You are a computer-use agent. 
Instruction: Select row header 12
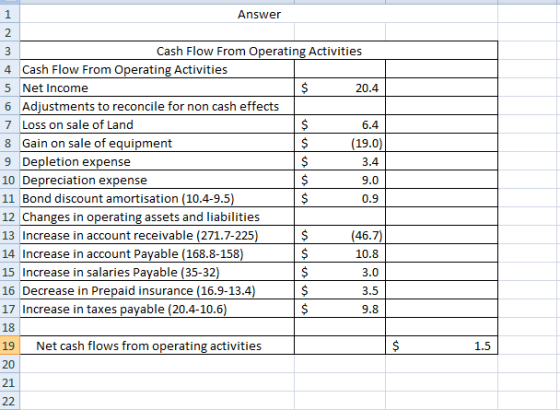10,217
